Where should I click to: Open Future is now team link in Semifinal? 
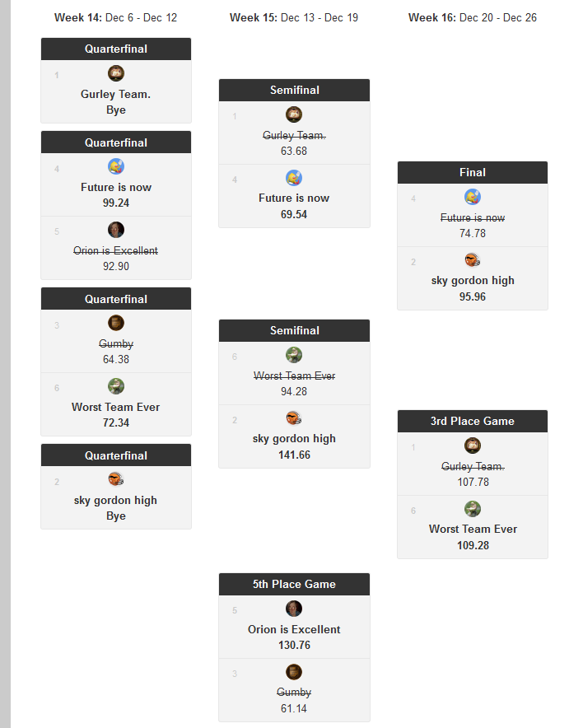coord(294,198)
